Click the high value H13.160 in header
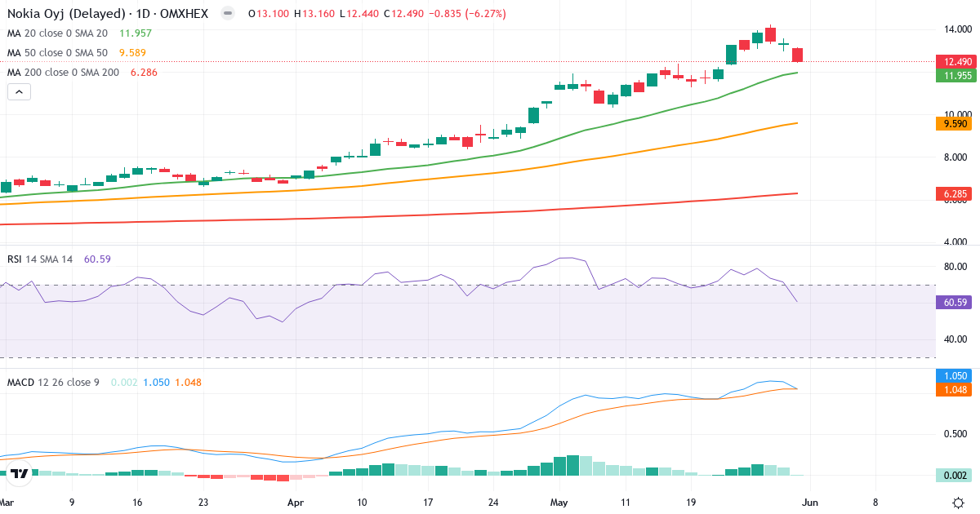 coord(314,14)
